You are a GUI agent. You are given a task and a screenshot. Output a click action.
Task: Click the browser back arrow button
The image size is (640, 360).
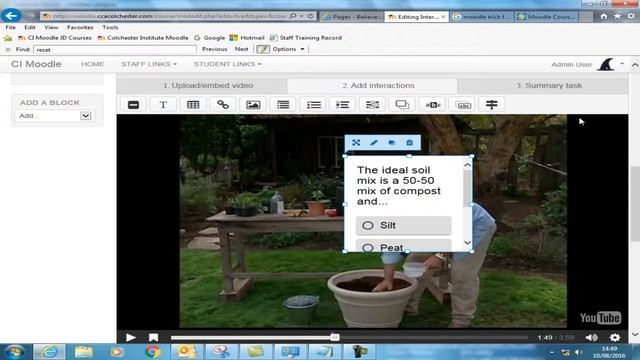point(11,16)
